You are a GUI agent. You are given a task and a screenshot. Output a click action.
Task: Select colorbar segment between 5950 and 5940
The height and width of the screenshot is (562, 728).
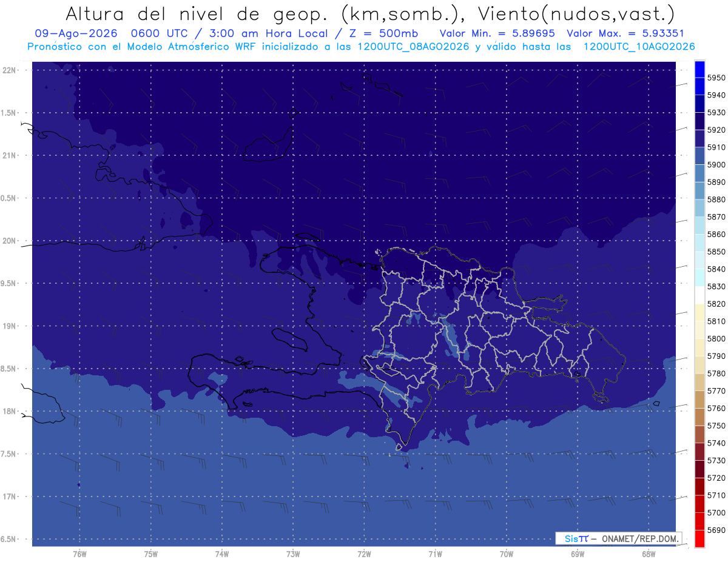699,86
